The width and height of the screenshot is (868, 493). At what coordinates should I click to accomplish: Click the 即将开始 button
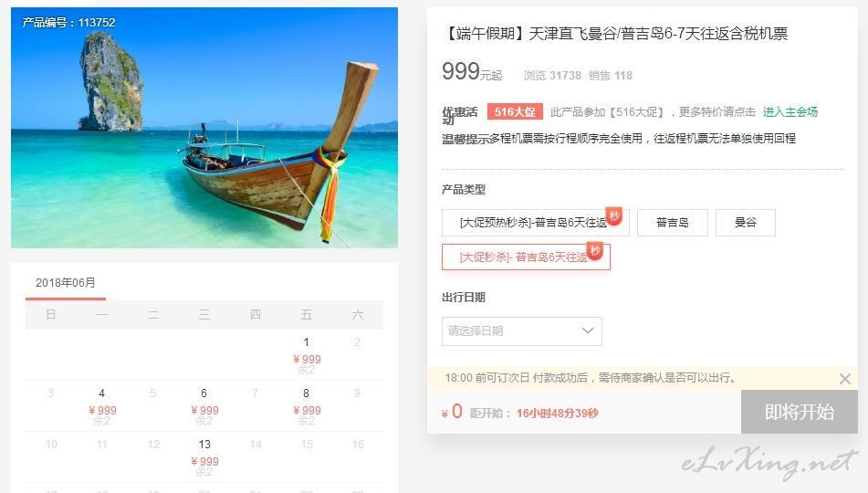pyautogui.click(x=799, y=412)
